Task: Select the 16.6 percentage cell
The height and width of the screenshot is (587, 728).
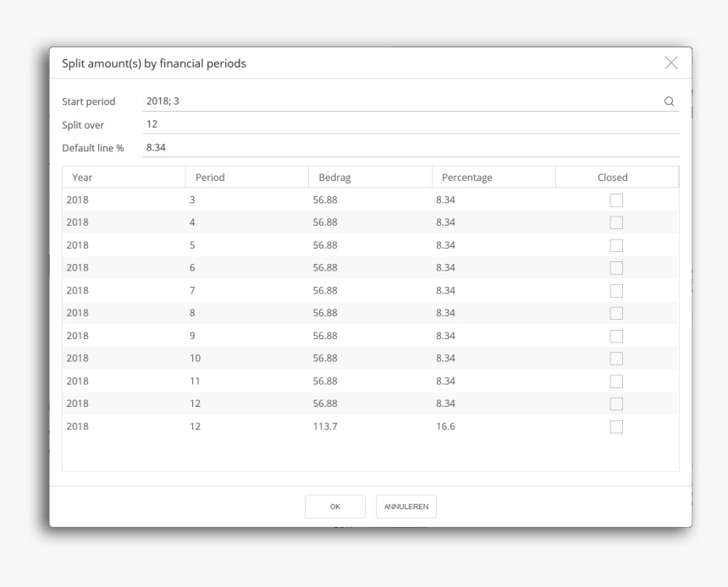Action: 494,426
